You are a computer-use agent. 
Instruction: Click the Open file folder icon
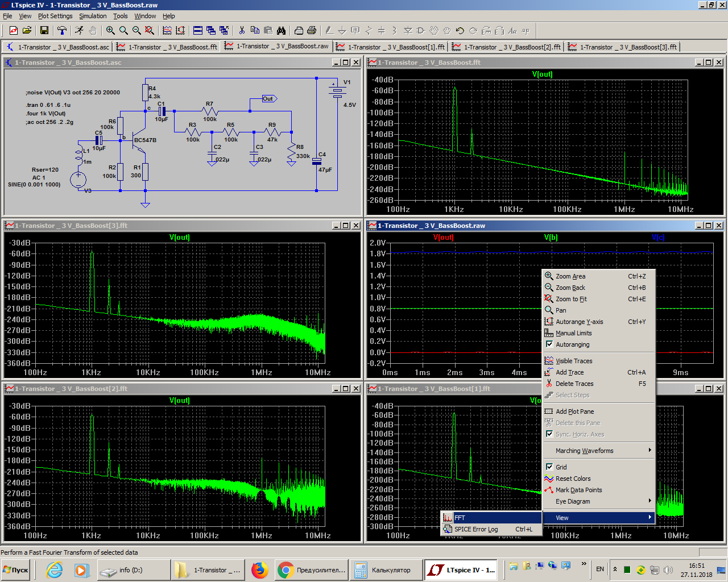[x=27, y=31]
